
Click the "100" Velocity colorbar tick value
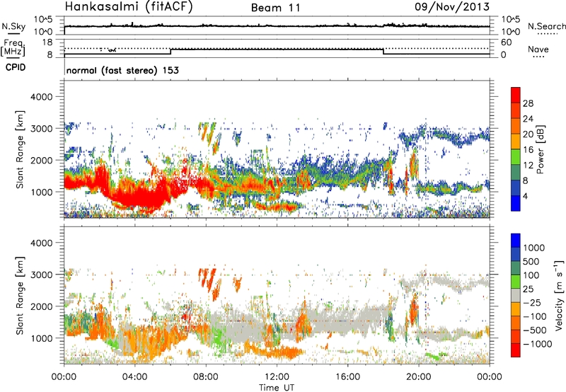point(531,275)
